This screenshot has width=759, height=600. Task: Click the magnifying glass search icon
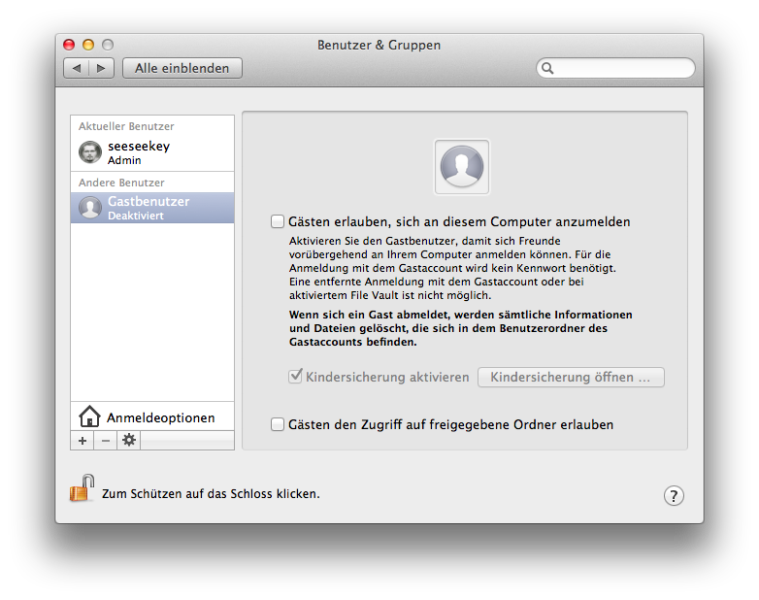(x=547, y=68)
